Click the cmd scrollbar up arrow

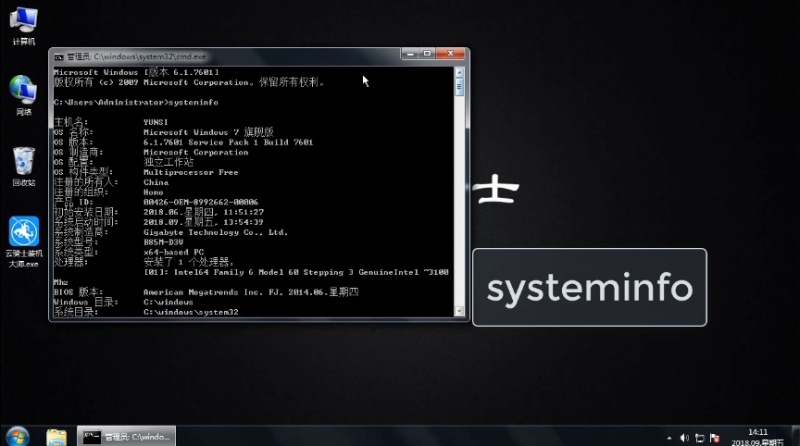[x=459, y=72]
